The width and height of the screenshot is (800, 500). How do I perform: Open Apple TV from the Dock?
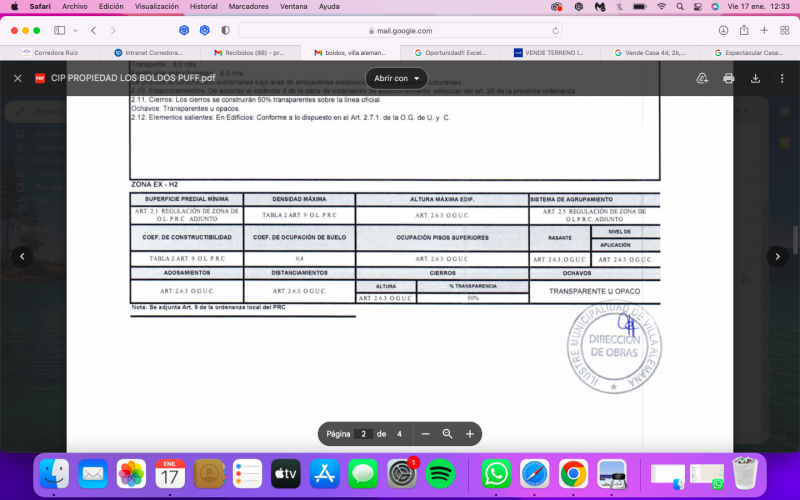286,474
